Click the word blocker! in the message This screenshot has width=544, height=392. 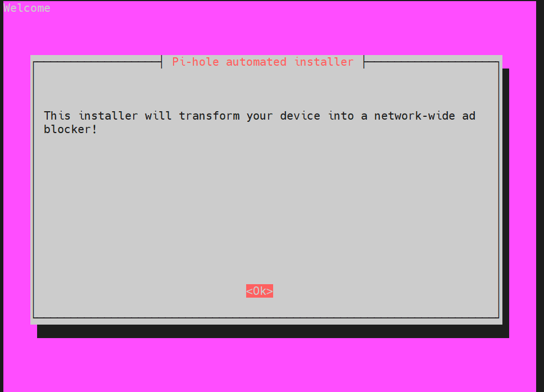(70, 129)
